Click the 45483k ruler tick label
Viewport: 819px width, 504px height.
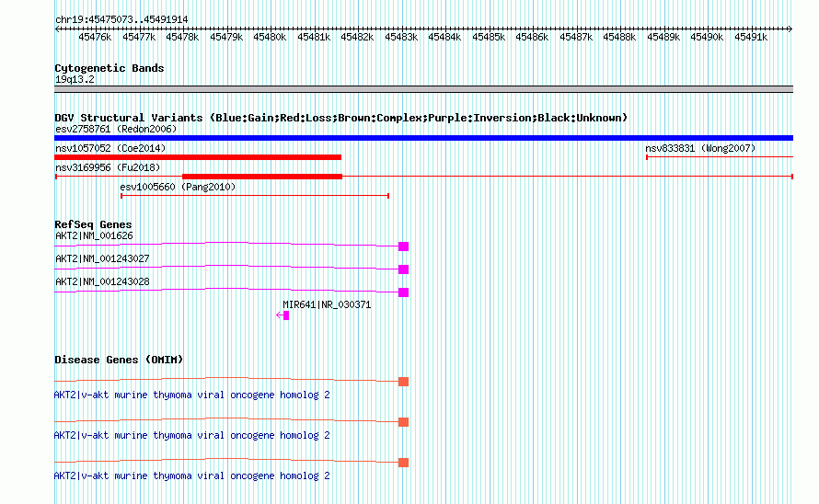tap(401, 37)
